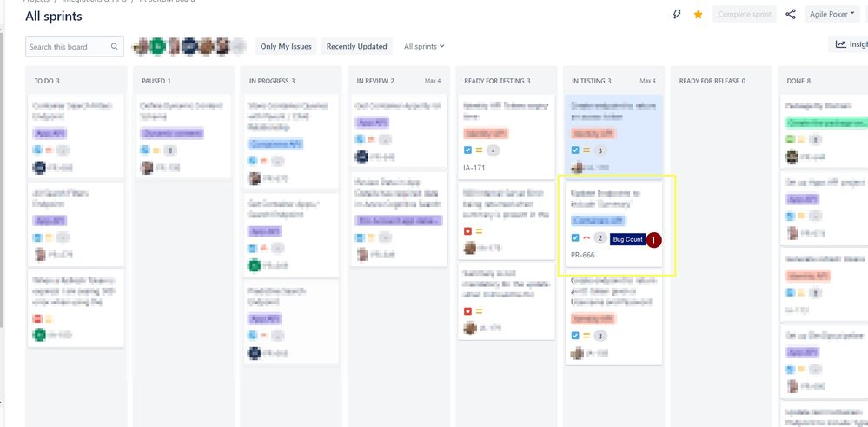Filter by the dark navy avatar in filter bar
Screen dimensions: 868x427
coord(190,46)
